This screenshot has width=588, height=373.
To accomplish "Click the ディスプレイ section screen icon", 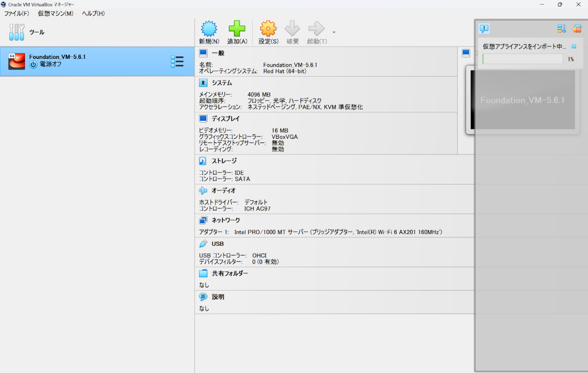I will pos(203,118).
